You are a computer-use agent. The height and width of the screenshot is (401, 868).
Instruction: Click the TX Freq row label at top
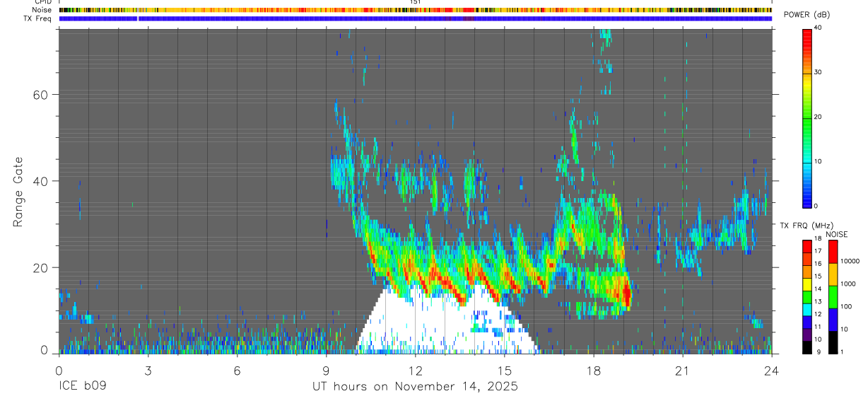click(38, 18)
